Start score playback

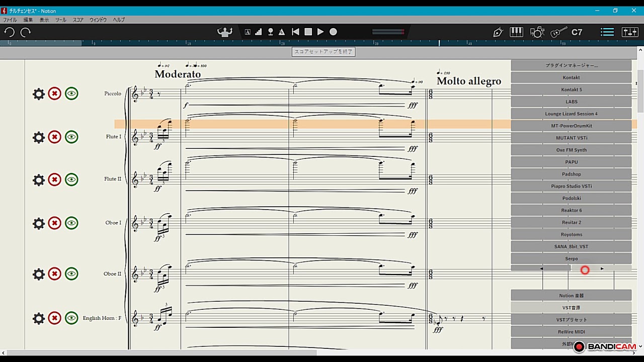click(320, 32)
